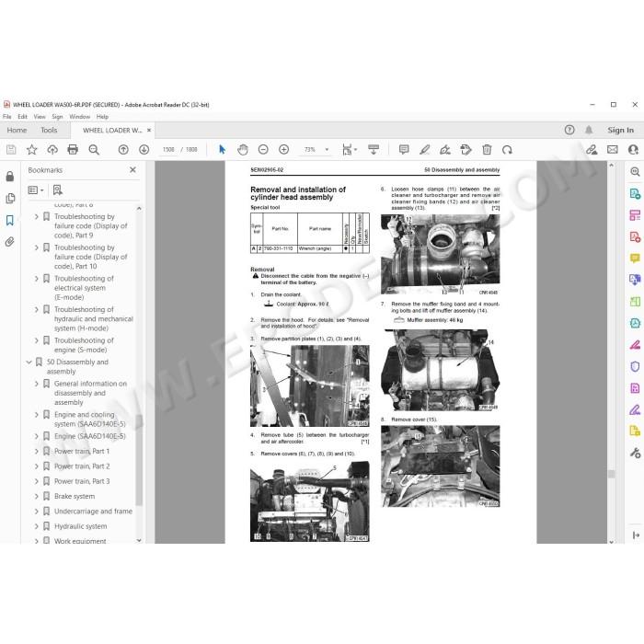Open More Tools wrench icon
The width and height of the screenshot is (644, 644).
635,453
